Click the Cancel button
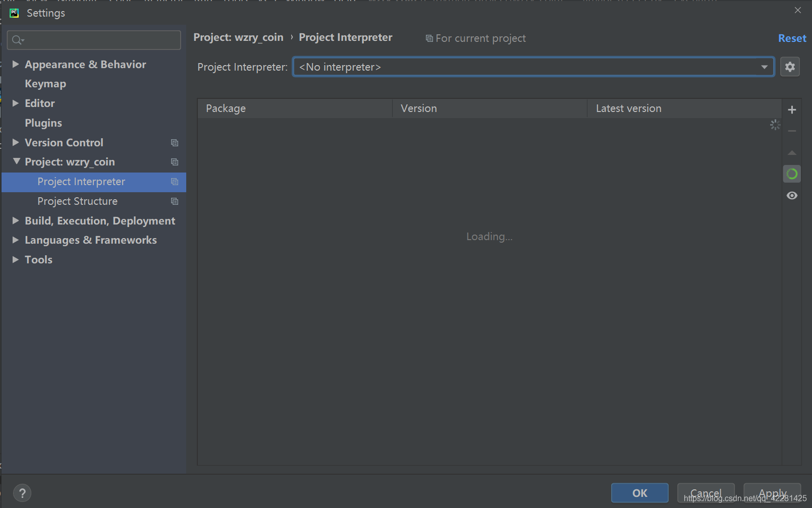The width and height of the screenshot is (812, 508). click(x=706, y=493)
